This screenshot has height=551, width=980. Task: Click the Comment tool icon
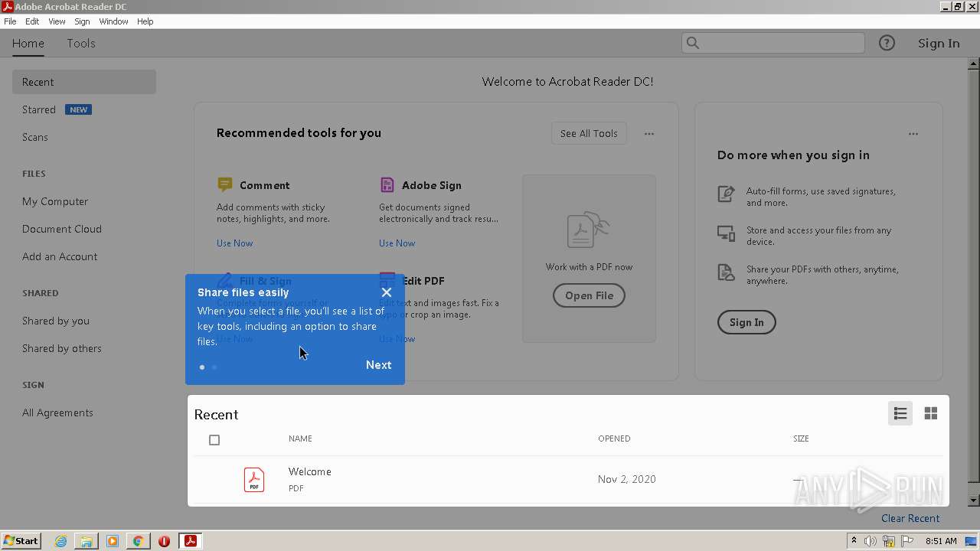[224, 184]
